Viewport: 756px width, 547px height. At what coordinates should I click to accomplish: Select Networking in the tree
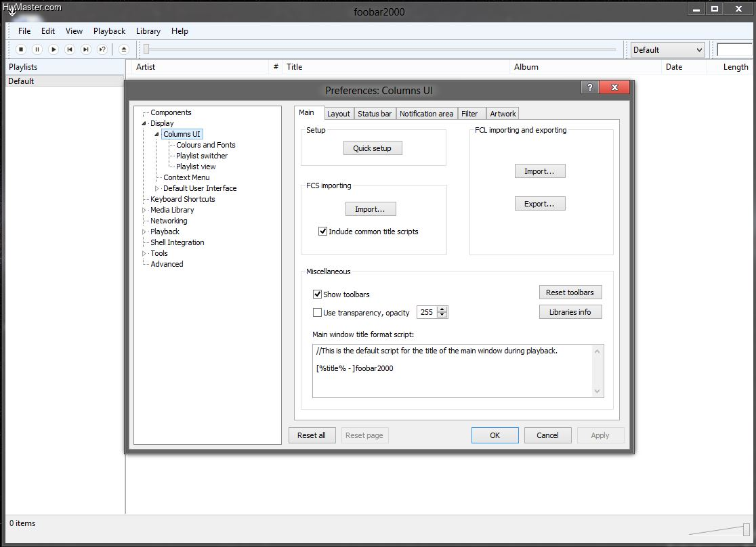pyautogui.click(x=169, y=221)
